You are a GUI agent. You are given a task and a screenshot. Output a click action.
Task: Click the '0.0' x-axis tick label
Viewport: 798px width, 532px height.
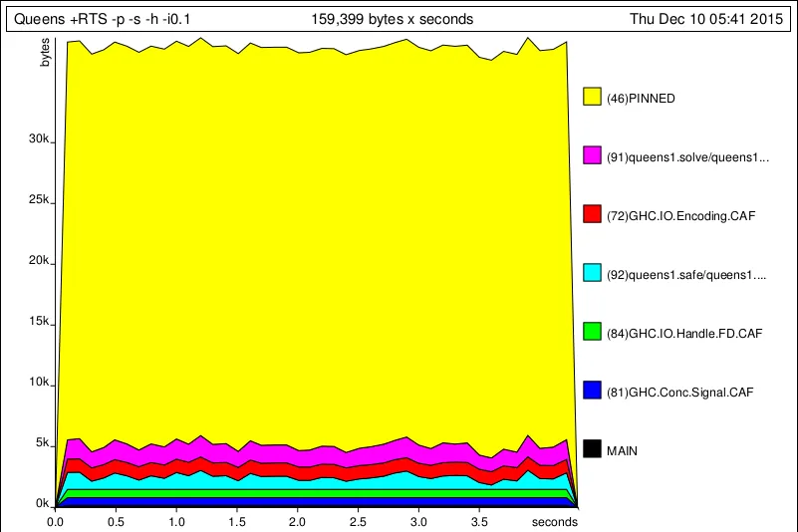[x=55, y=522]
